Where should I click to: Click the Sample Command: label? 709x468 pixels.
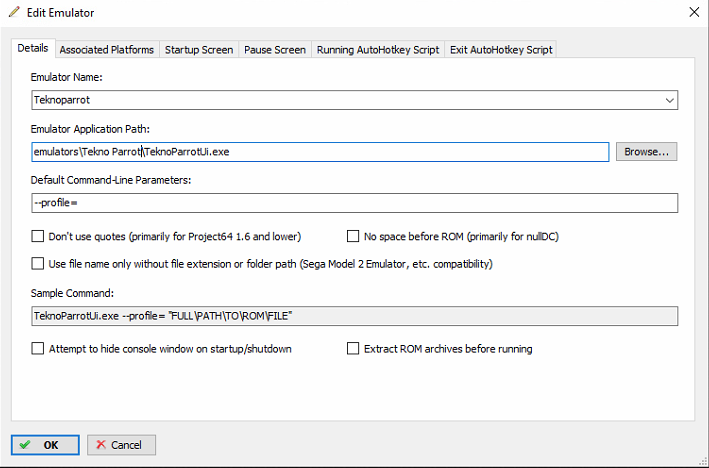coord(72,293)
